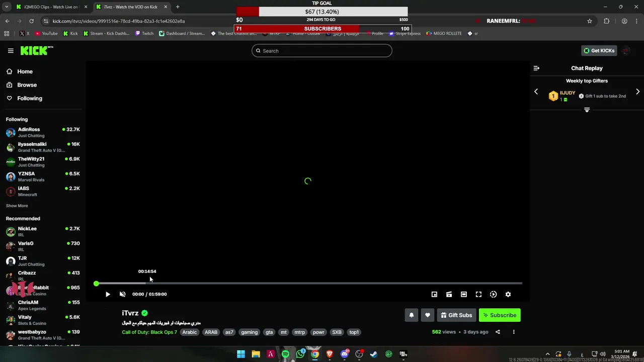The height and width of the screenshot is (362, 644).
Task: Play the video
Action: click(x=108, y=294)
